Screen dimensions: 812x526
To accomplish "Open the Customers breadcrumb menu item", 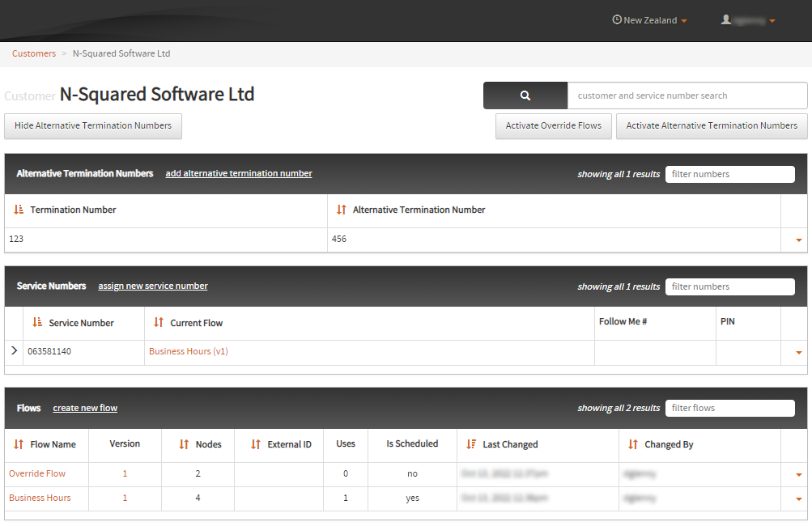I will [33, 53].
